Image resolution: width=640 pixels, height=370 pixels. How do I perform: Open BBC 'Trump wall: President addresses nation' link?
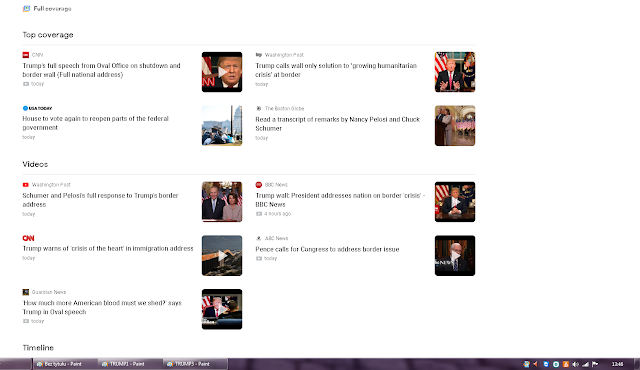coord(340,200)
